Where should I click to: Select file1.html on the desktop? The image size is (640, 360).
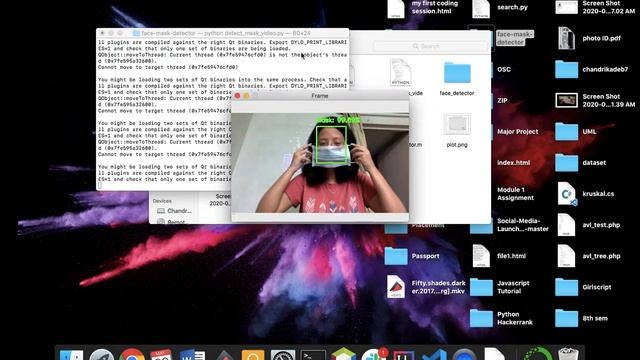[x=481, y=256]
